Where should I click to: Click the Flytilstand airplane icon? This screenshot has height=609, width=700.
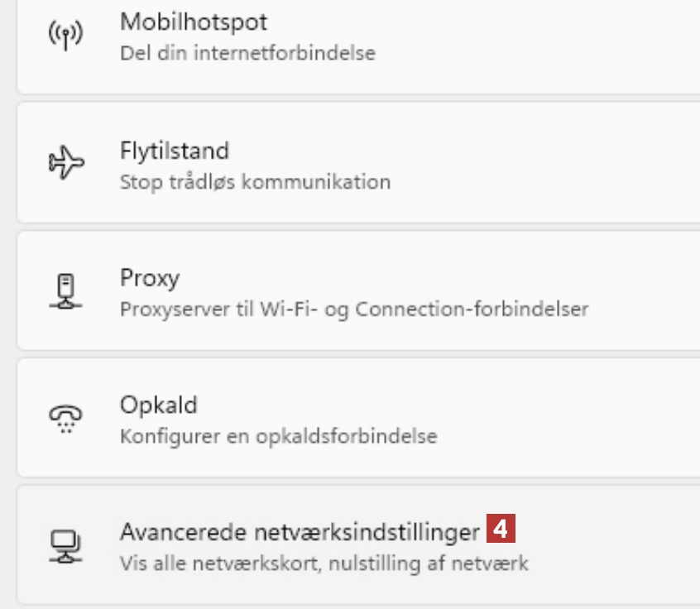(66, 164)
